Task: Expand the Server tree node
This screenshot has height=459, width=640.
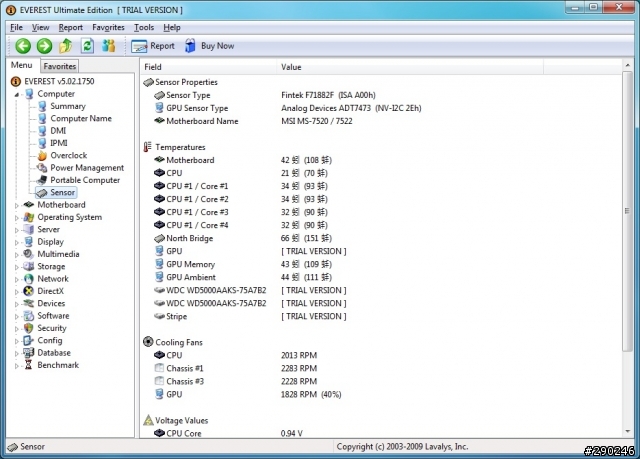Action: point(16,230)
